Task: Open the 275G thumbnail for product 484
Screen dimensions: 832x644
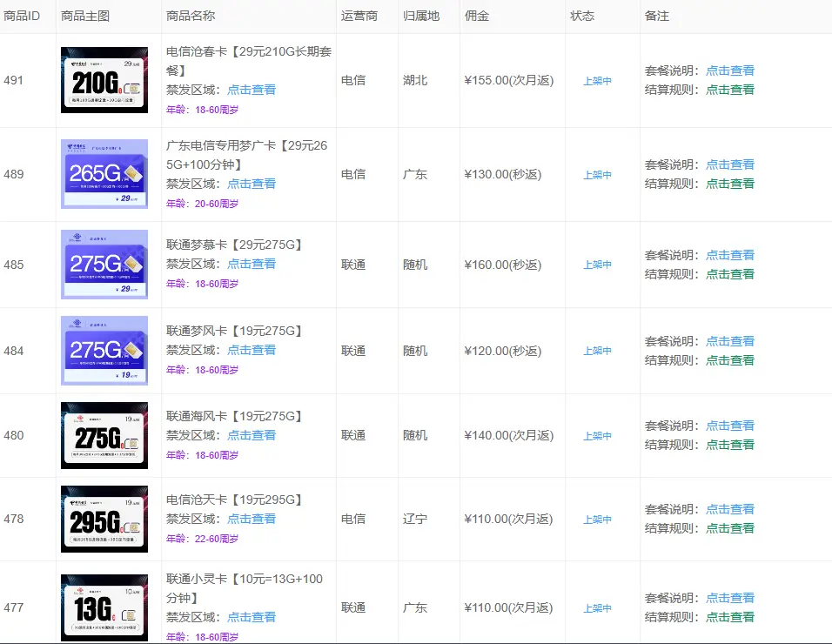Action: [x=104, y=351]
